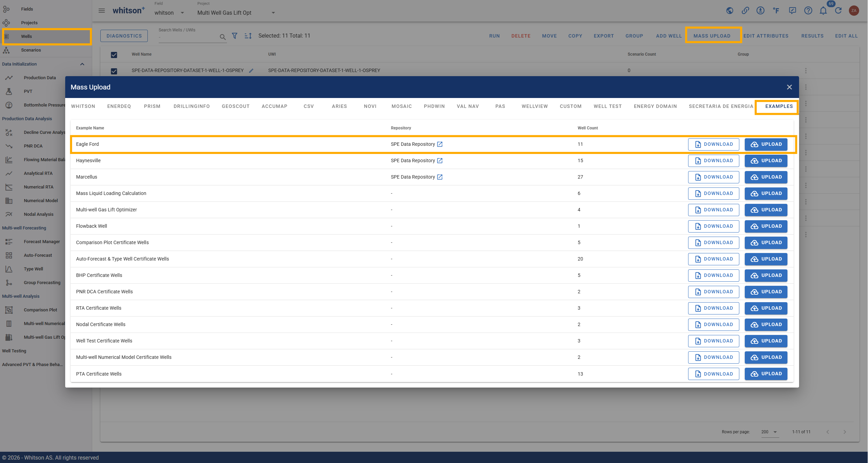Collapse the Data Initialization section

click(82, 64)
